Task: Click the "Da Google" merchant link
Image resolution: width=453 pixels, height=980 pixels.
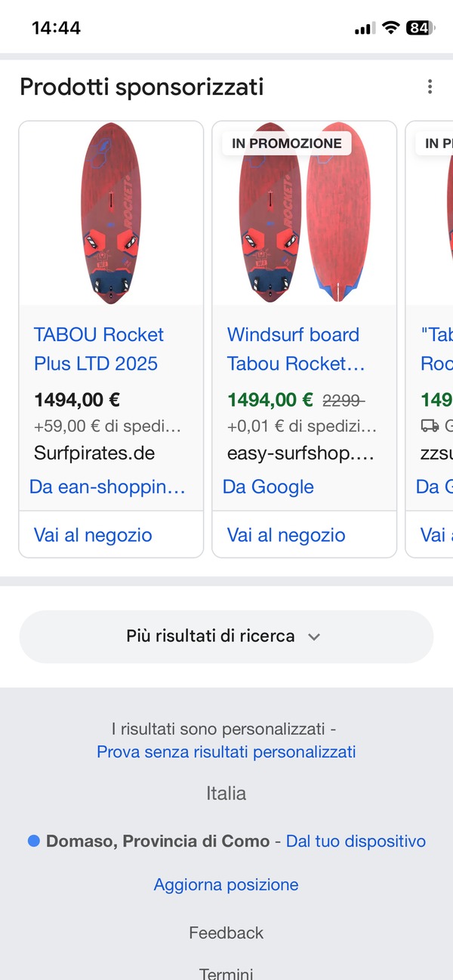Action: click(x=267, y=487)
